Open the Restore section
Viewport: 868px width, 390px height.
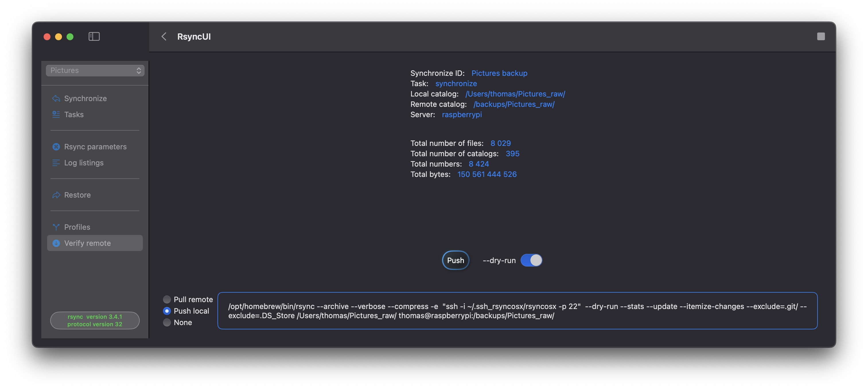[x=95, y=195]
